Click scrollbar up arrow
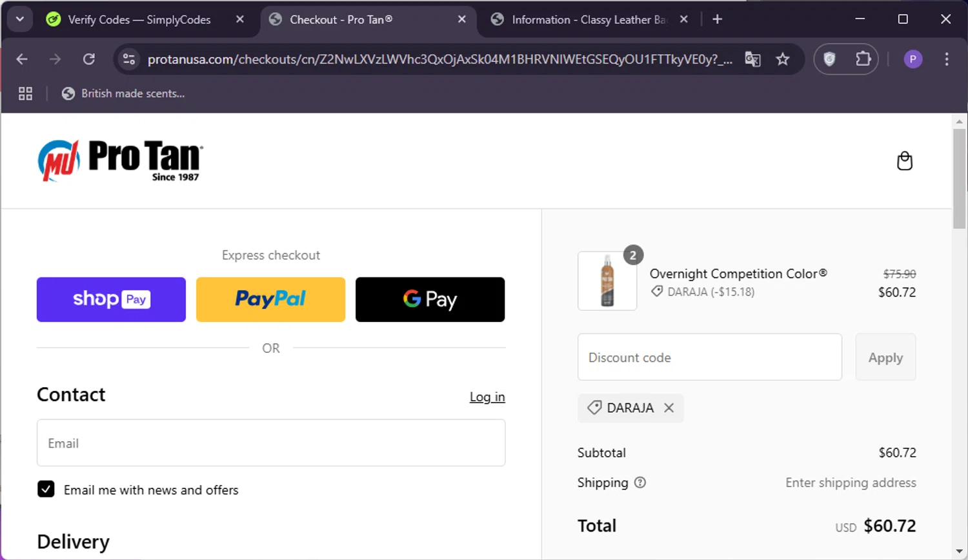The height and width of the screenshot is (560, 968). point(960,121)
